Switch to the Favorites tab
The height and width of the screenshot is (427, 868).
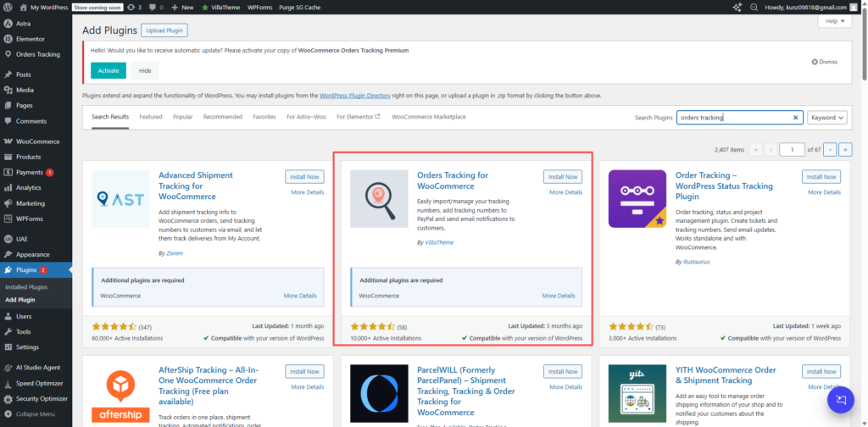(x=264, y=117)
